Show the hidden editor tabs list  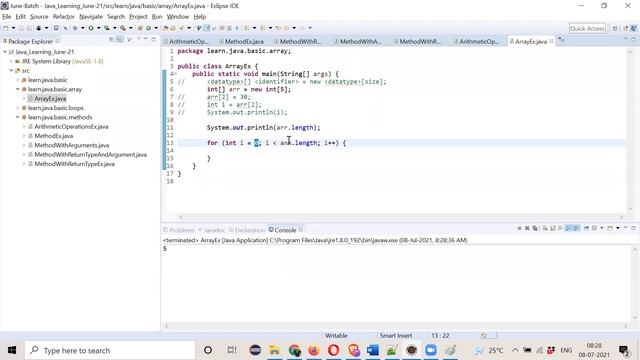561,40
